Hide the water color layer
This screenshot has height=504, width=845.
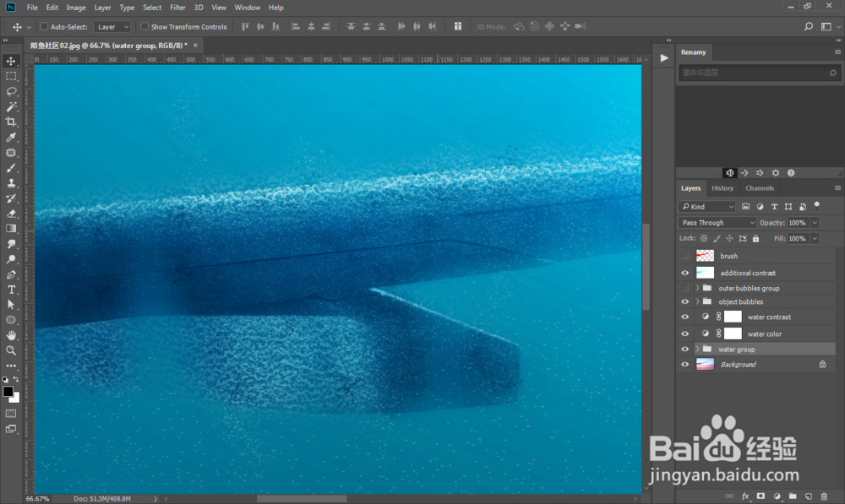click(x=685, y=333)
